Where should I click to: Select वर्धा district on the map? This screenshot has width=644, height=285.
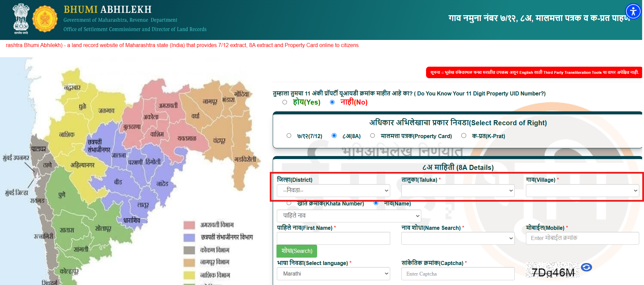pyautogui.click(x=195, y=116)
